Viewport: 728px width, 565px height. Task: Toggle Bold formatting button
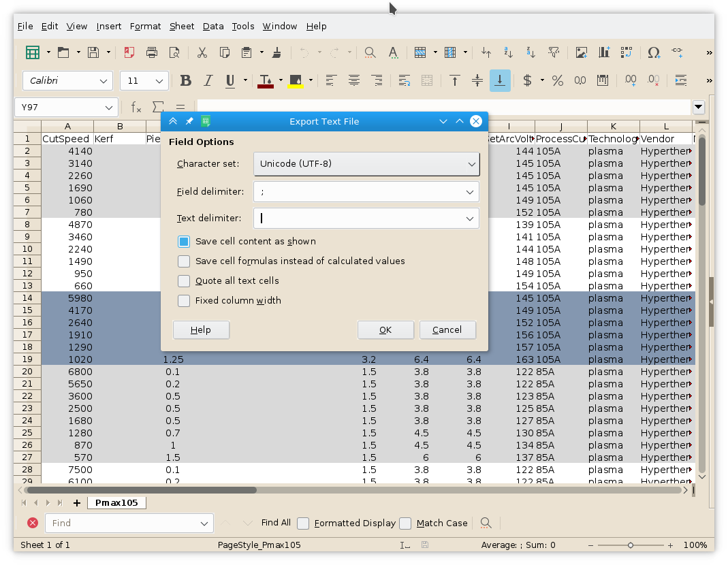(185, 80)
